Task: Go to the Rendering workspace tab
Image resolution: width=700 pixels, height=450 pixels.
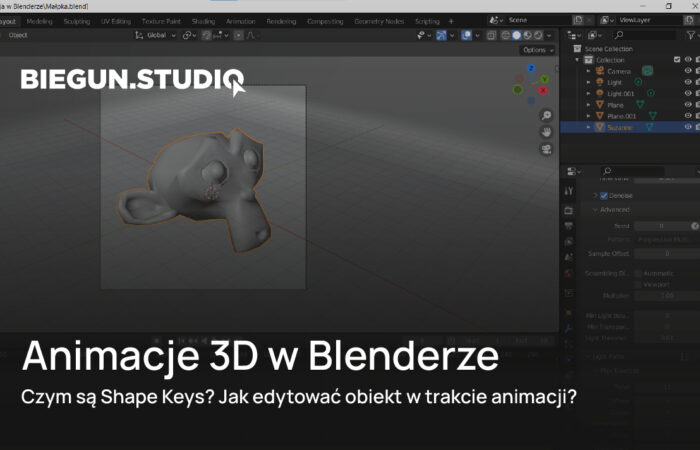Action: (281, 21)
